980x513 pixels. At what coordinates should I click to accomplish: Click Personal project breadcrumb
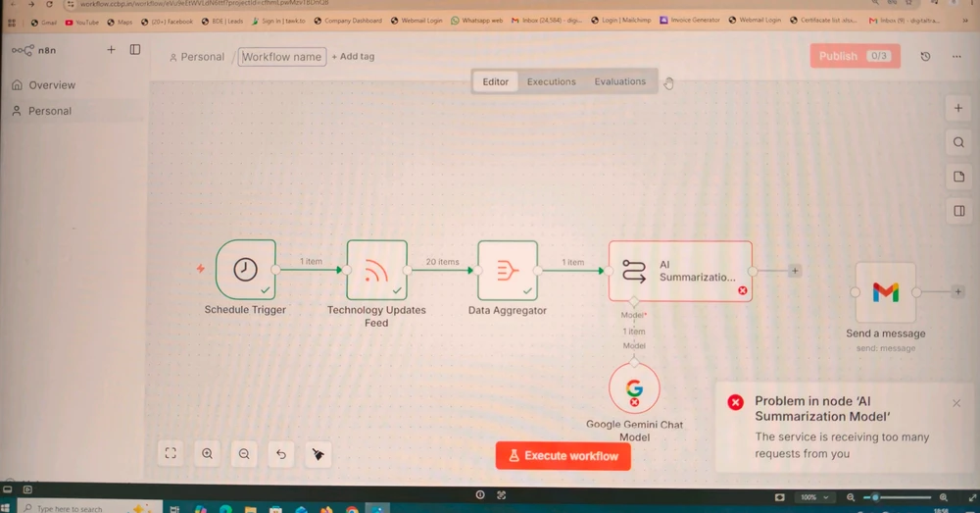196,57
